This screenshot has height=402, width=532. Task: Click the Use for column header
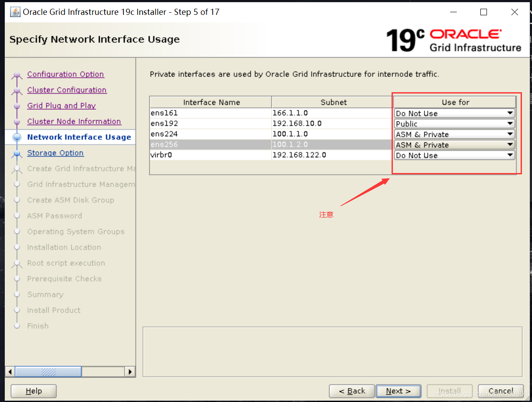[455, 102]
